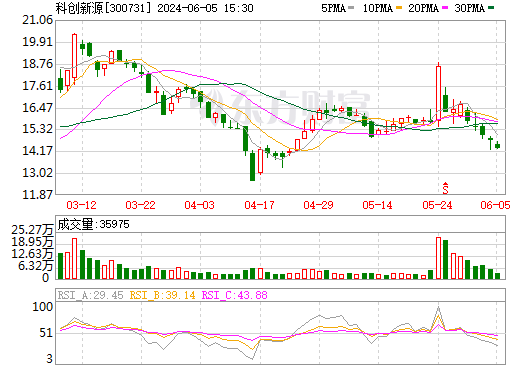Click the tallest red volume bar at 05-24
This screenshot has width=520, height=365.
tap(438, 258)
